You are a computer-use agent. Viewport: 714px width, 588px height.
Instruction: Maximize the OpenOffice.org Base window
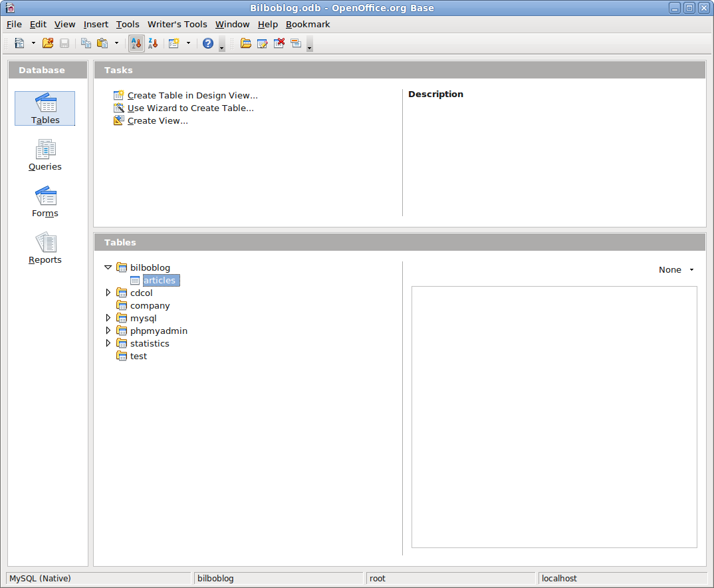tap(689, 8)
